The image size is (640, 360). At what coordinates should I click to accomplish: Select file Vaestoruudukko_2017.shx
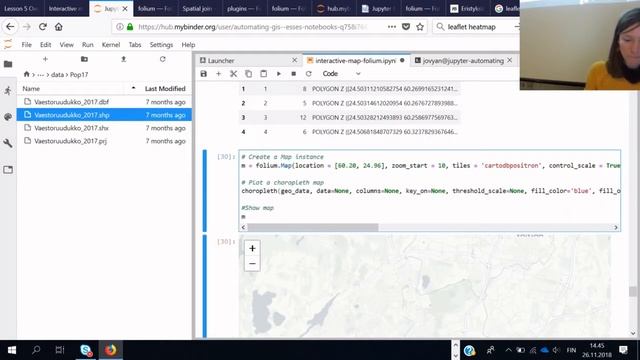click(x=104, y=128)
